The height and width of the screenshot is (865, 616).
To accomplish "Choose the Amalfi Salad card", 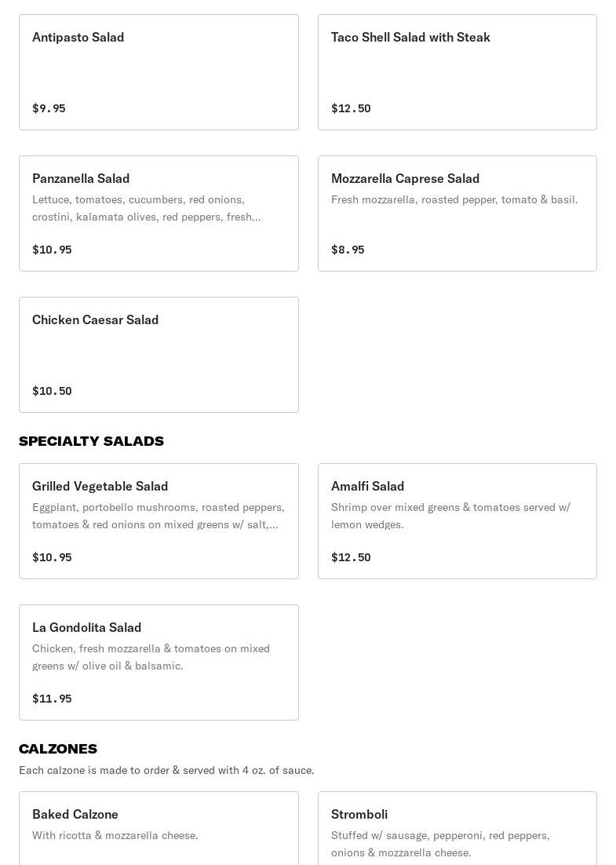I will [367, 487].
